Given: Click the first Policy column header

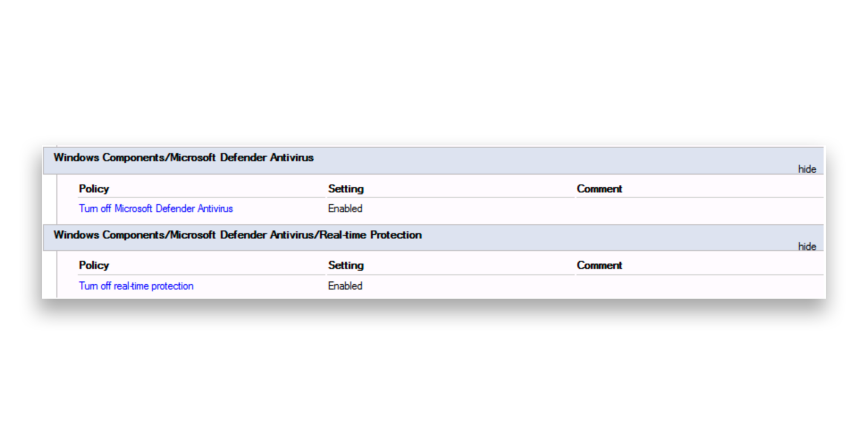Looking at the screenshot, I should click(x=94, y=189).
